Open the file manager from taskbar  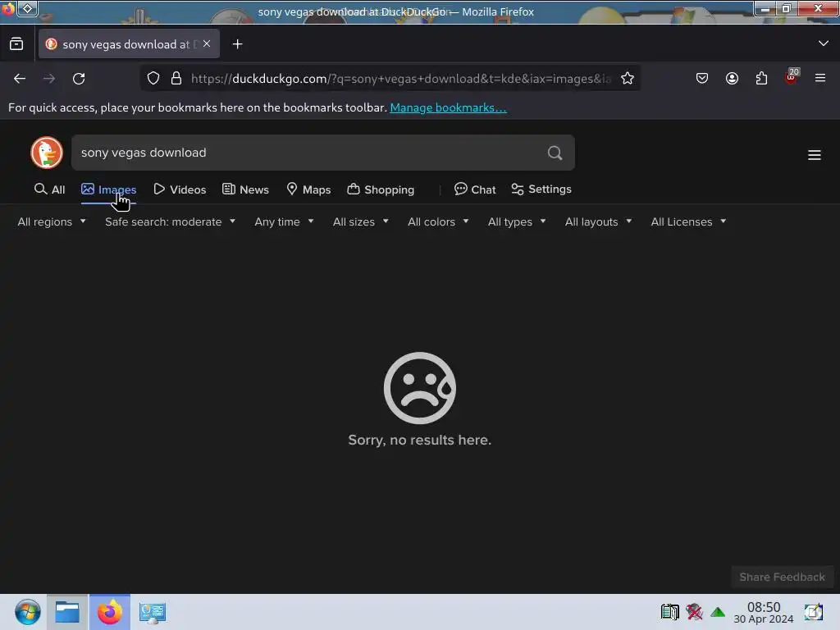click(67, 612)
